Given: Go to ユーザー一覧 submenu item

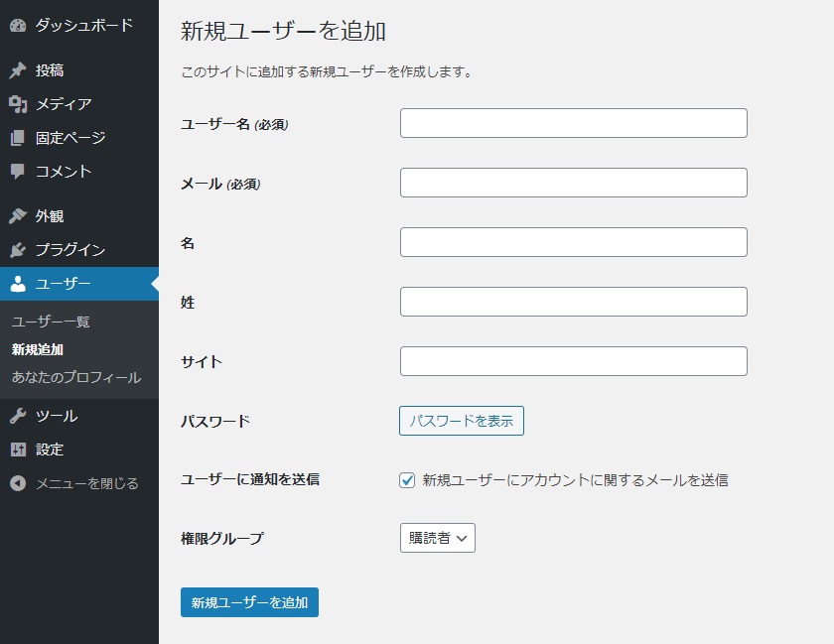Looking at the screenshot, I should pos(51,322).
